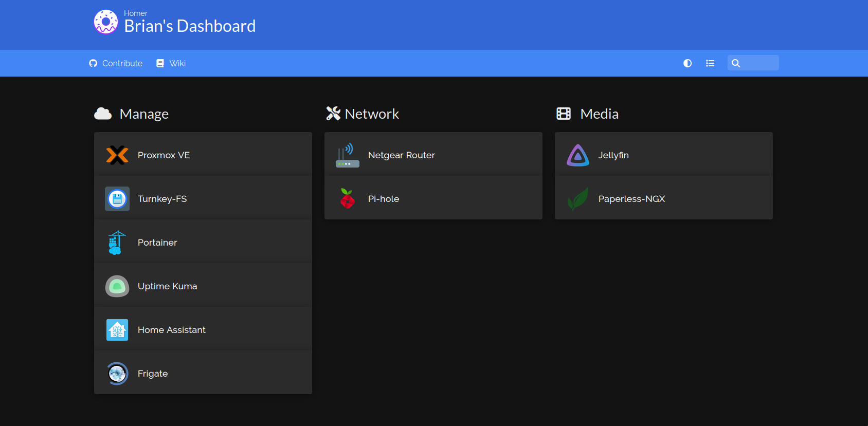Click the Homer subtitle text
The image size is (868, 426).
(136, 13)
